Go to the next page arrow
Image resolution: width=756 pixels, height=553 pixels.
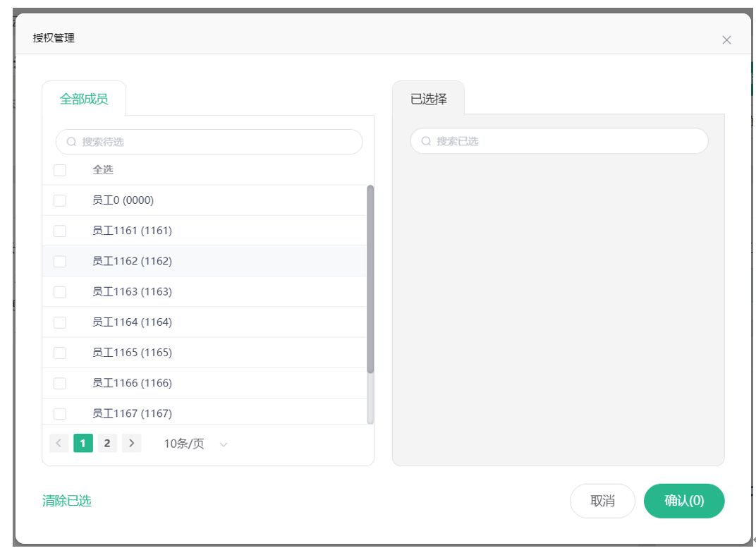point(131,443)
